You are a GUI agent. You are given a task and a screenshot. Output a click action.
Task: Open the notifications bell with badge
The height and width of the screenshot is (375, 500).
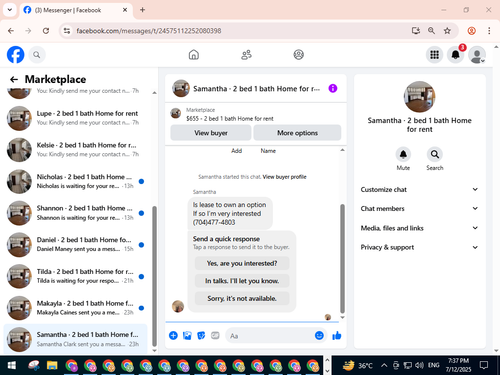[456, 55]
